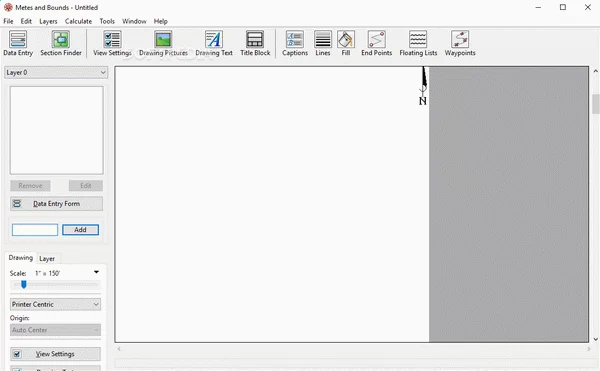
Task: Click the View Settings button in side panel
Action: pyautogui.click(x=55, y=354)
